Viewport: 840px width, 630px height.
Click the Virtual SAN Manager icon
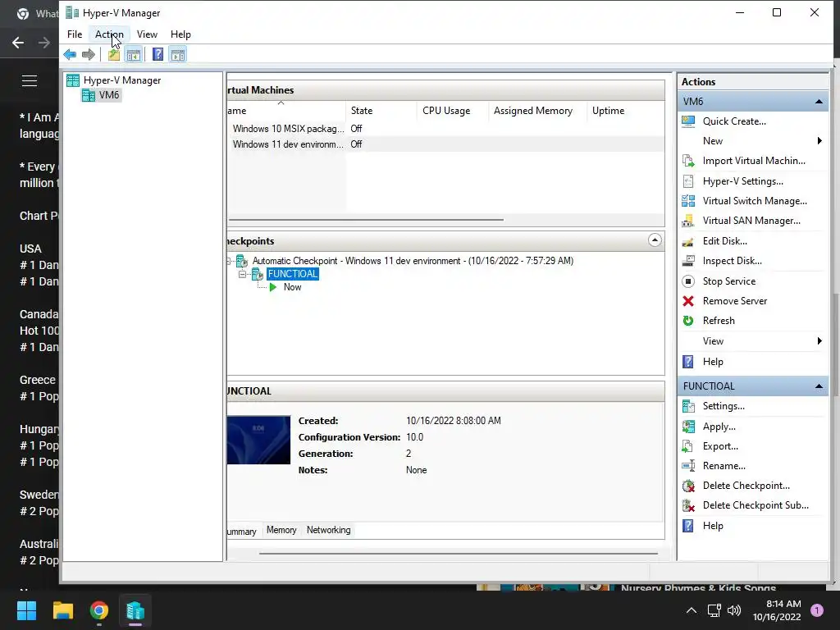click(x=688, y=221)
